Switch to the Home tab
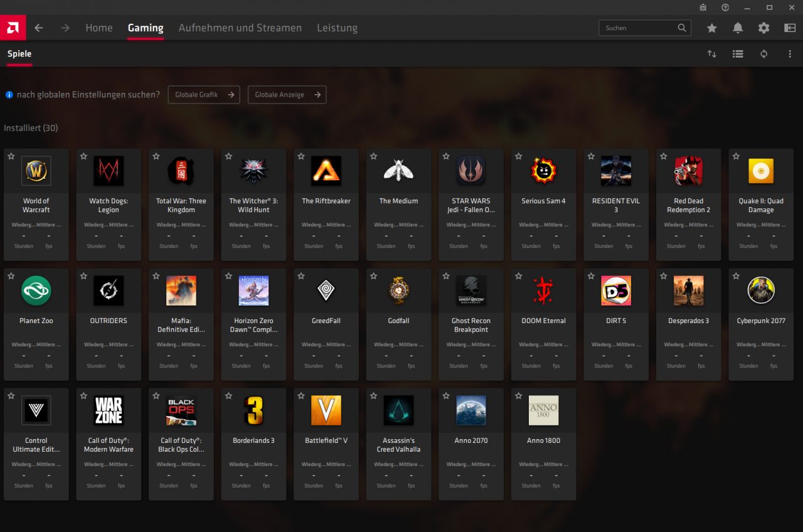This screenshot has width=803, height=532. (99, 28)
